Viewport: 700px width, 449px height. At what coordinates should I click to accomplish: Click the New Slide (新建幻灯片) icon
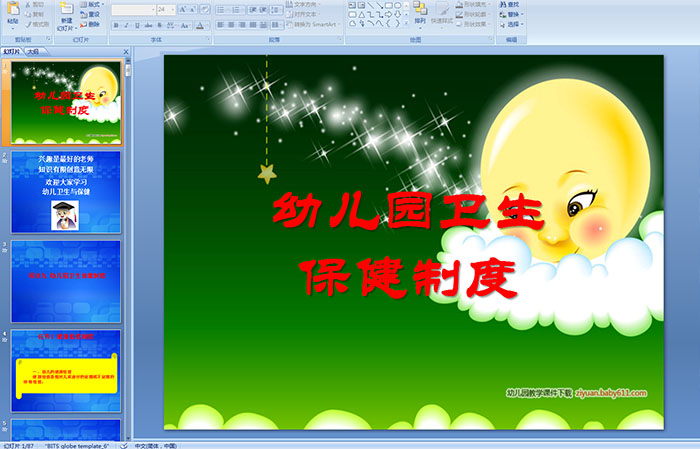point(67,8)
